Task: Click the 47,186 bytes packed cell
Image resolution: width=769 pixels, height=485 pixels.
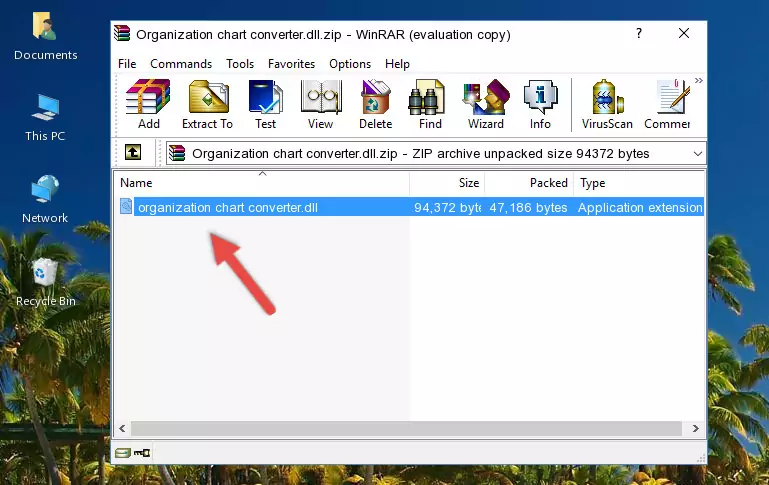Action: [x=528, y=207]
